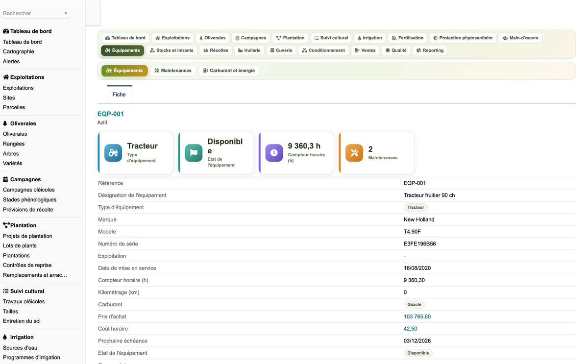Viewport: 588px width, 364px height.
Task: Click the serial number E3FE196B56
Action: tap(420, 243)
